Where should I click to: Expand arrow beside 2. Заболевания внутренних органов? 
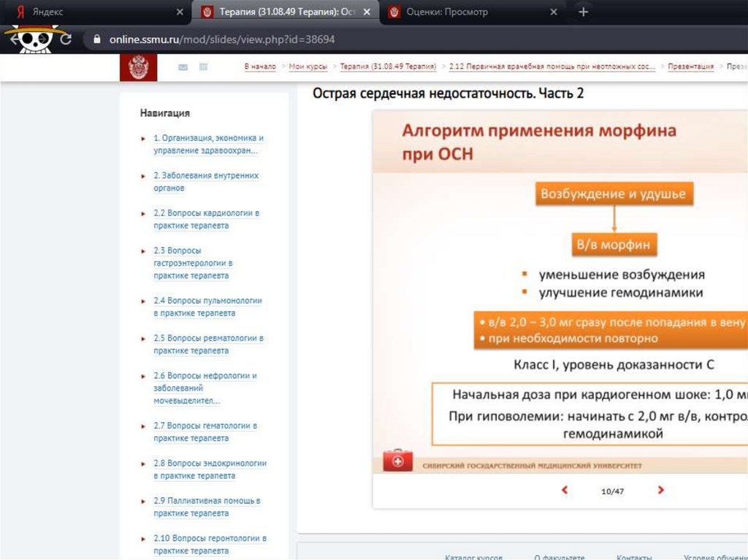tap(143, 177)
